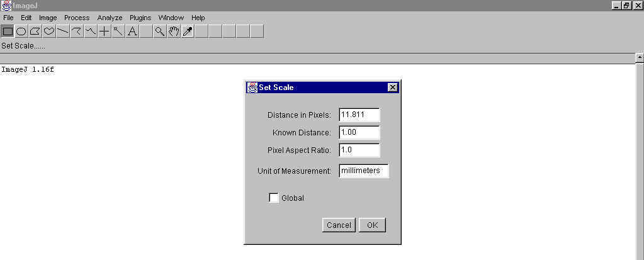Screen dimensions: 644x260
Task: Click the Set Scale status text
Action: (x=23, y=45)
